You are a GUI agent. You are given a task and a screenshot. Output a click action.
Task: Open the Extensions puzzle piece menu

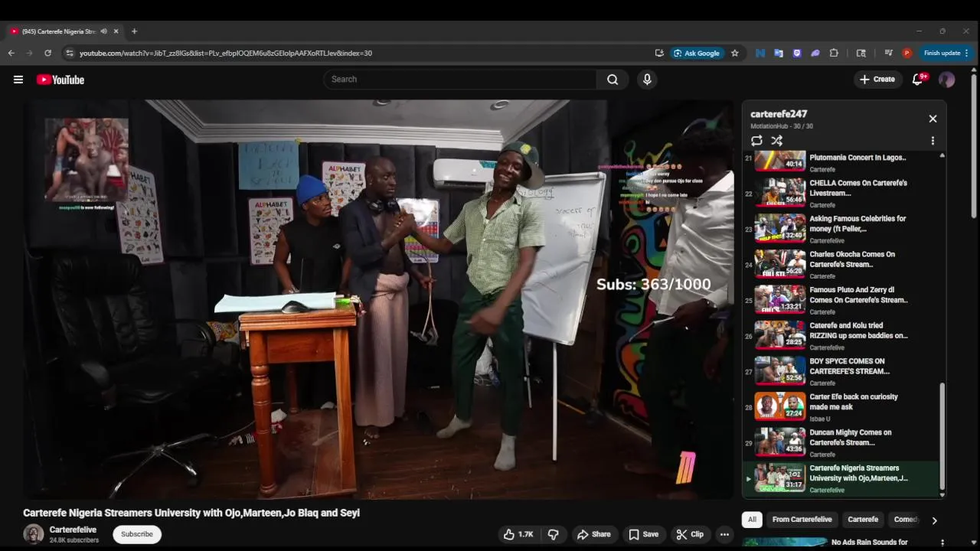click(x=834, y=53)
